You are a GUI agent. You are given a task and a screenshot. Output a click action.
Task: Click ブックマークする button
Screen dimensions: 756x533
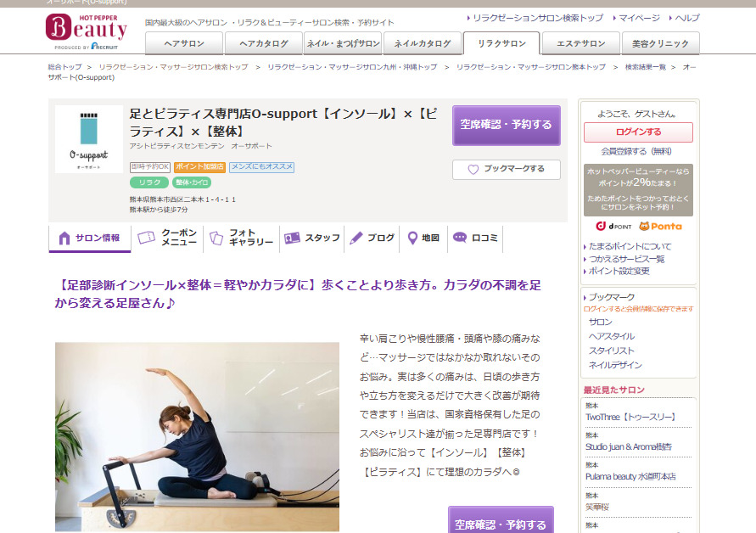[x=507, y=169]
